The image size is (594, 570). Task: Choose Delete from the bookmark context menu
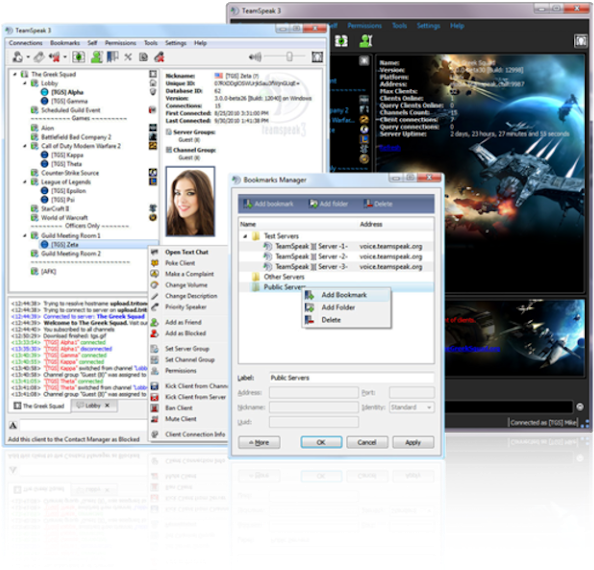coord(331,320)
